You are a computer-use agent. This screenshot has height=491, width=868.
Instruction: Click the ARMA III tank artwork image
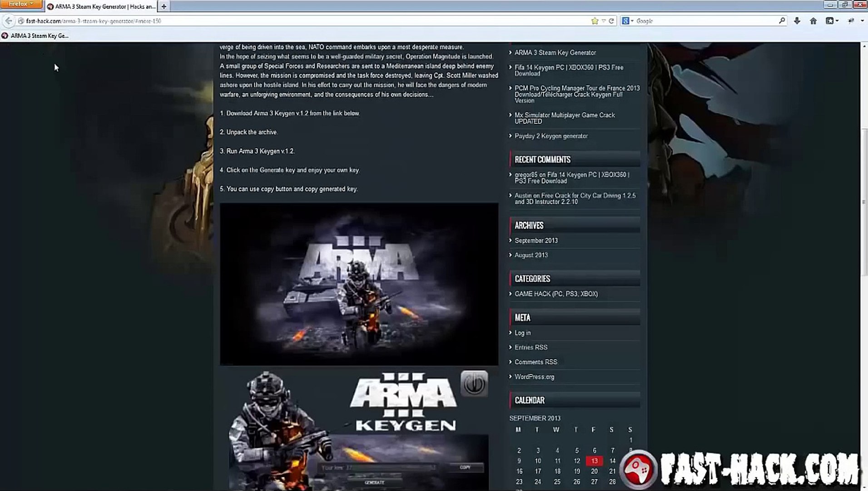[x=359, y=284]
